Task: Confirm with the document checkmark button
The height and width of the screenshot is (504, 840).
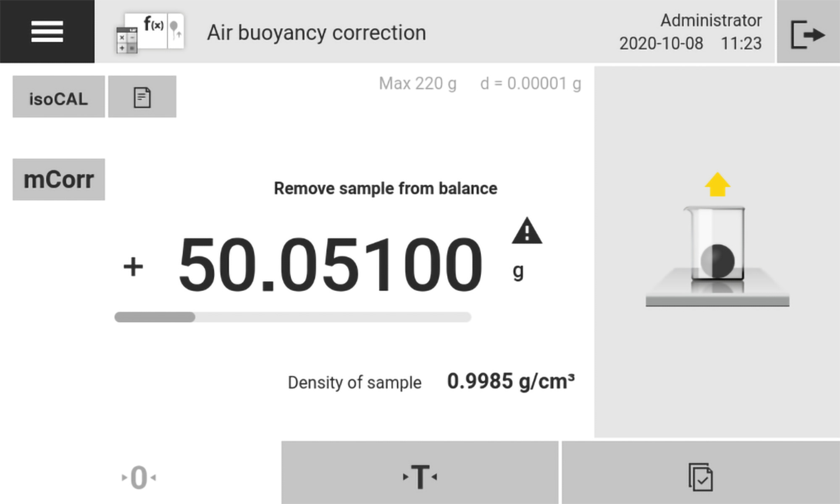Action: [701, 477]
